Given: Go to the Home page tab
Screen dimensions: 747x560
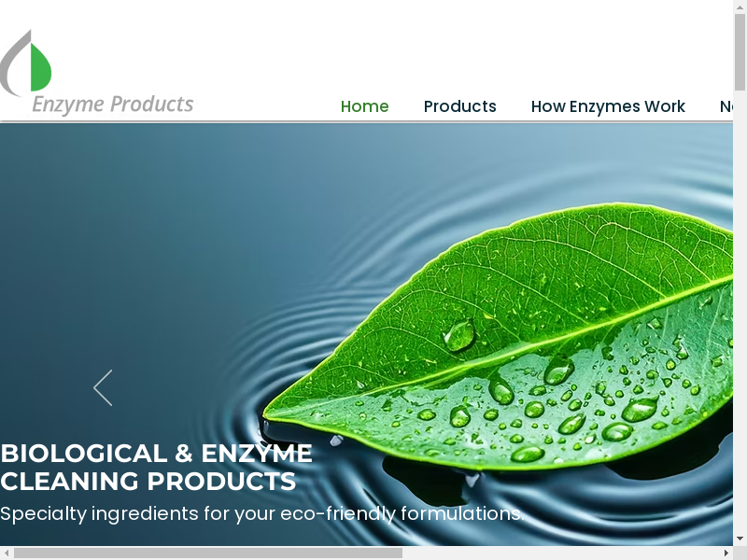Looking at the screenshot, I should [x=364, y=106].
